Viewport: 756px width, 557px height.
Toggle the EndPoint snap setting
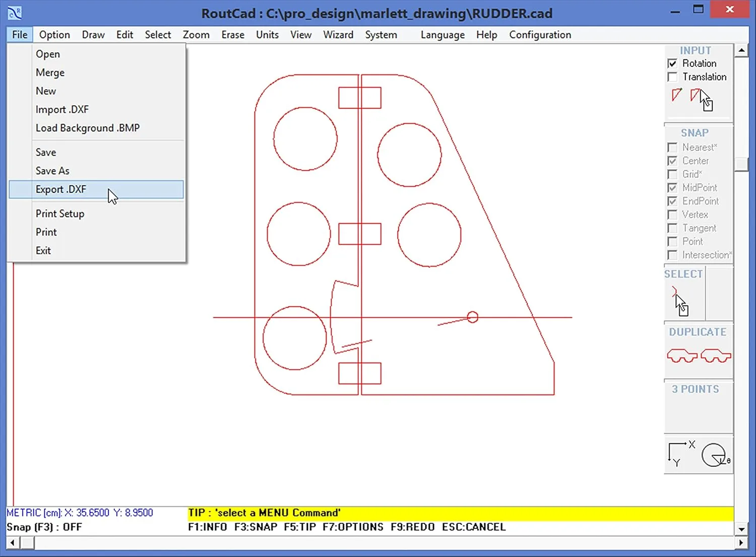(x=672, y=201)
